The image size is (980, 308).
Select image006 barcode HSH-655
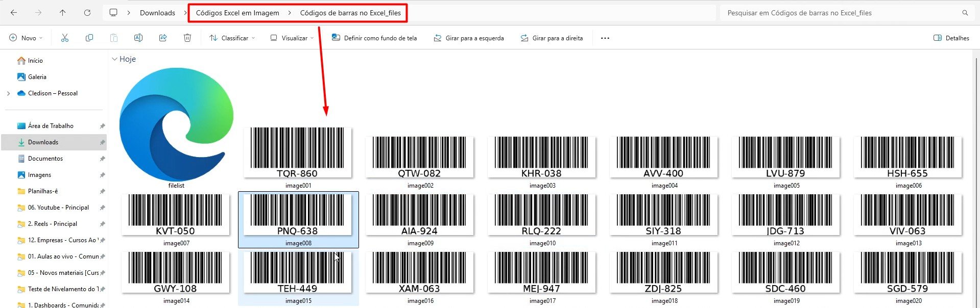tap(908, 162)
